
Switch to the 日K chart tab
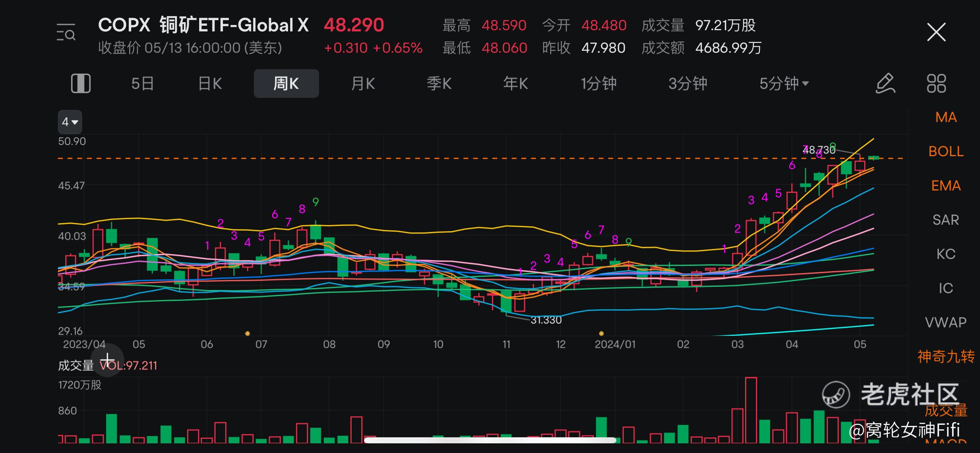tap(210, 84)
